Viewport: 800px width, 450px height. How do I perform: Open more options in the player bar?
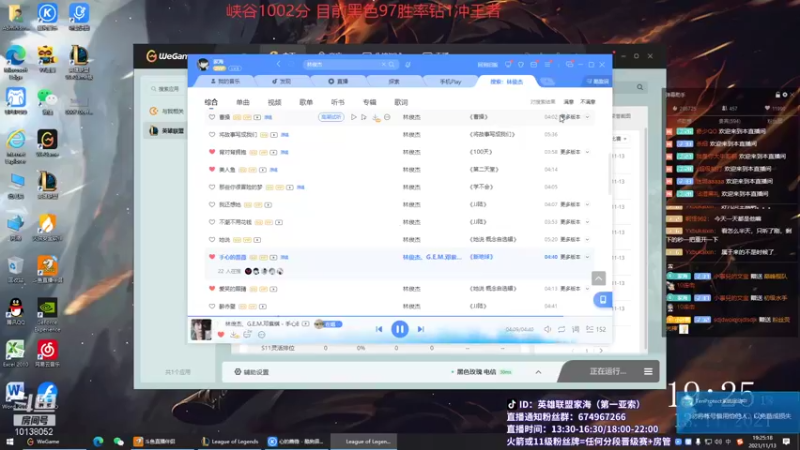click(262, 335)
